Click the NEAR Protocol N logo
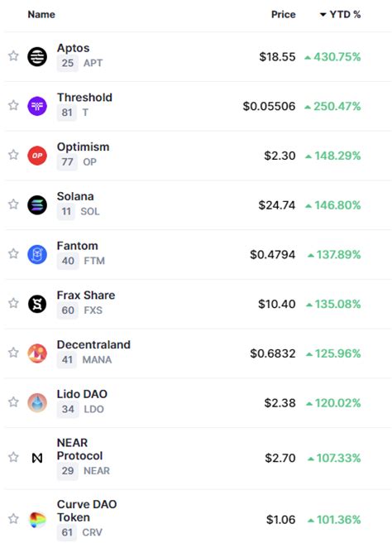Screen dimensions: 392x548 point(37,458)
